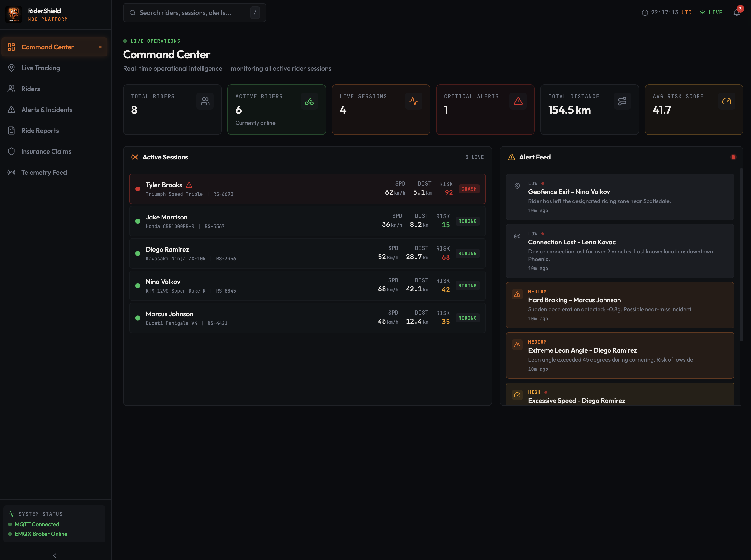Click the Avg Risk Score gauge icon

pyautogui.click(x=727, y=101)
